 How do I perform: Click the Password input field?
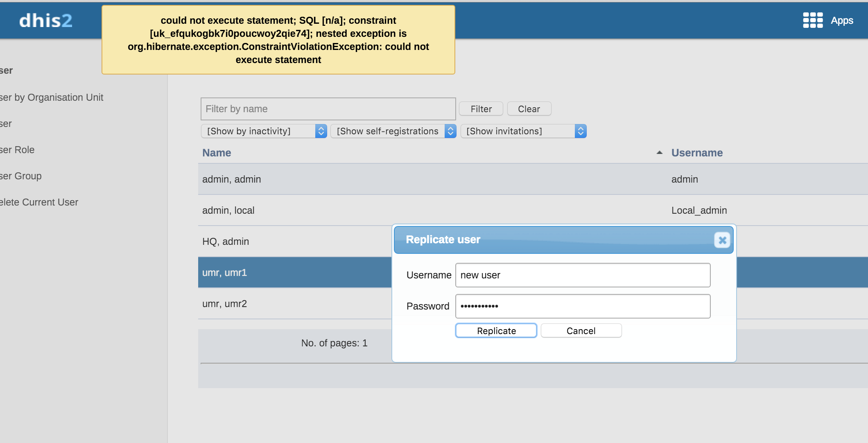click(582, 306)
